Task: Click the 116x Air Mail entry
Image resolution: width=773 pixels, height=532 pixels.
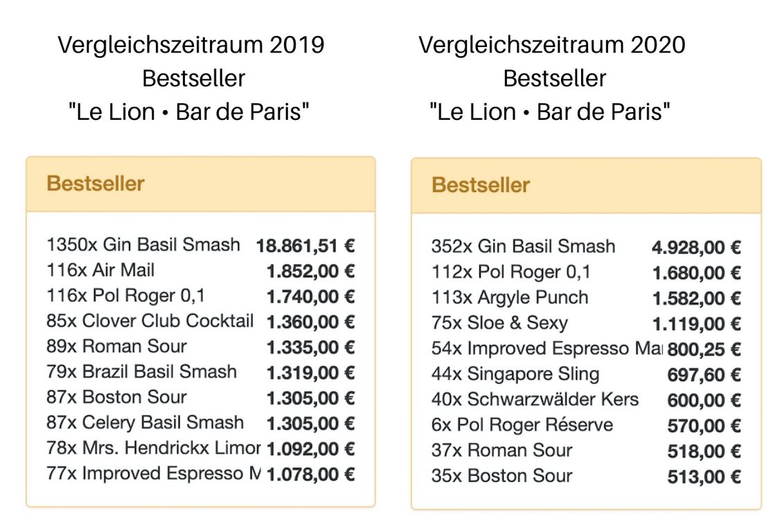Action: tap(100, 270)
